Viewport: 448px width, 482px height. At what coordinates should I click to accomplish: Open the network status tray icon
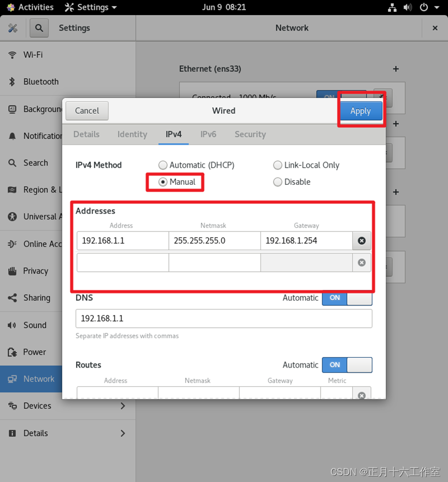[x=392, y=7]
